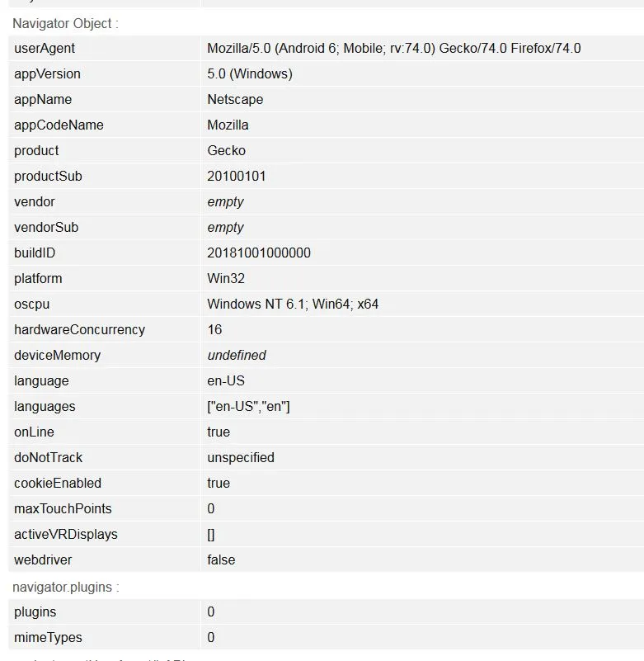Click the hardwareConcurrency value 16
The width and height of the screenshot is (644, 661).
pyautogui.click(x=214, y=329)
